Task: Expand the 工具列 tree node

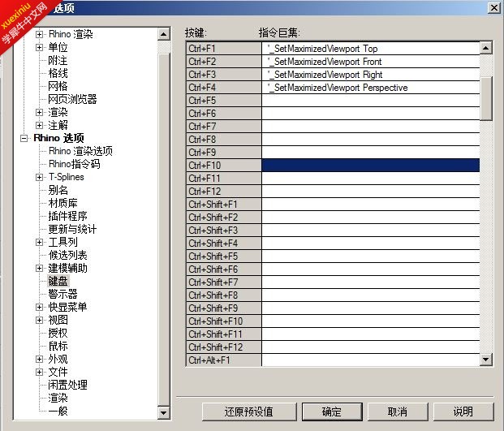Action: [x=39, y=243]
